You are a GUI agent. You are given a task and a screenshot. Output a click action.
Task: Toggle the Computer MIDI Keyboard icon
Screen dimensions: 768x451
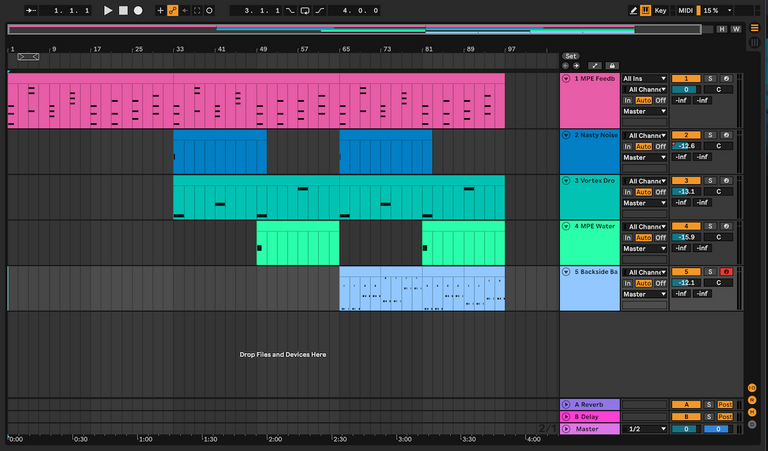click(x=646, y=10)
